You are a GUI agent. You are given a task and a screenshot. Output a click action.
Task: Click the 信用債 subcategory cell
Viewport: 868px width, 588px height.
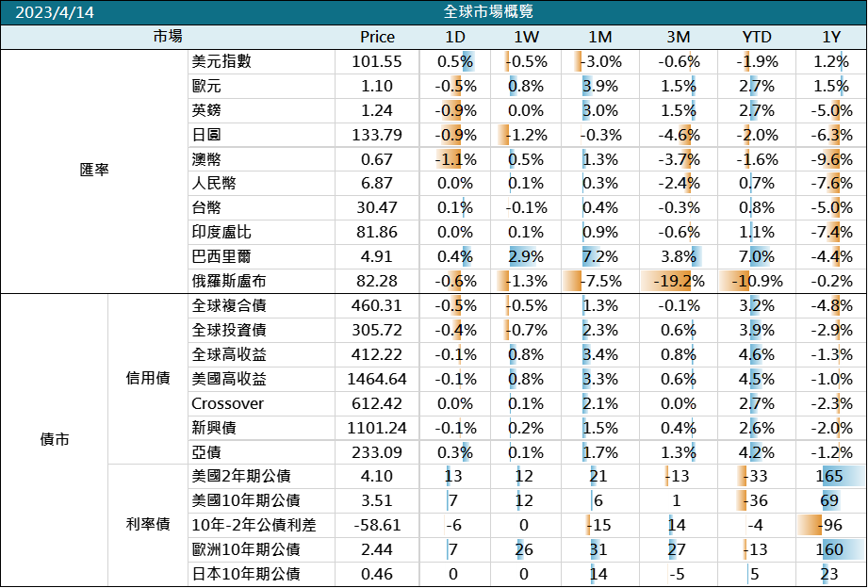(148, 379)
